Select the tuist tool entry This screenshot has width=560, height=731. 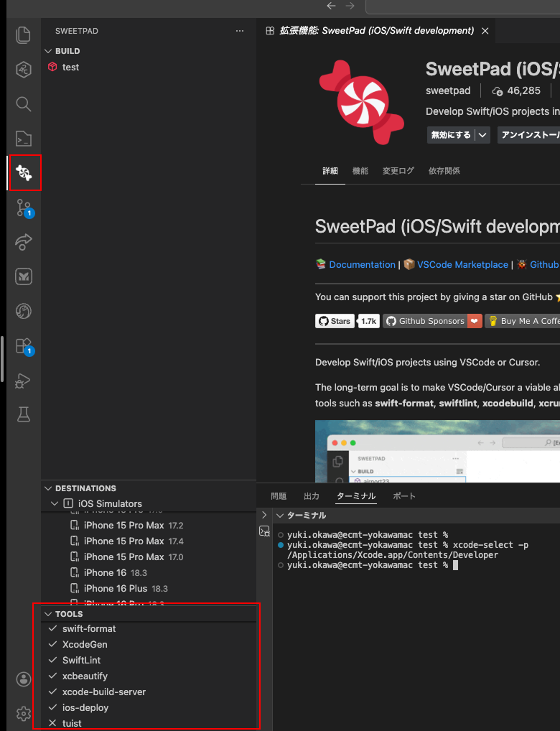pyautogui.click(x=72, y=723)
